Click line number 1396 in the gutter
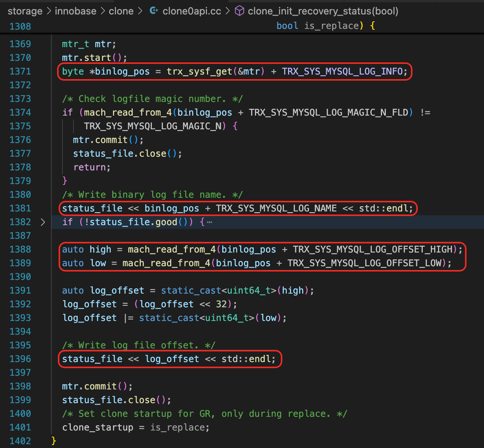 (x=20, y=359)
